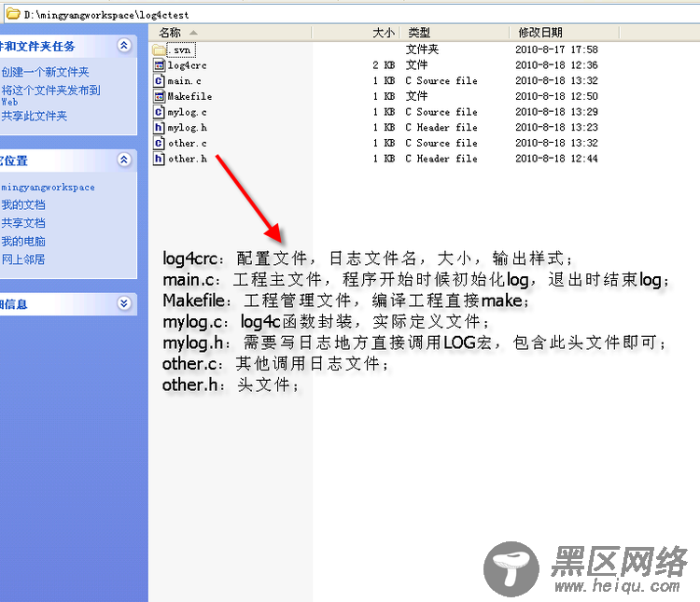Viewport: 700px width, 602px height.
Task: Select the .svn folder name
Action: pos(181,50)
